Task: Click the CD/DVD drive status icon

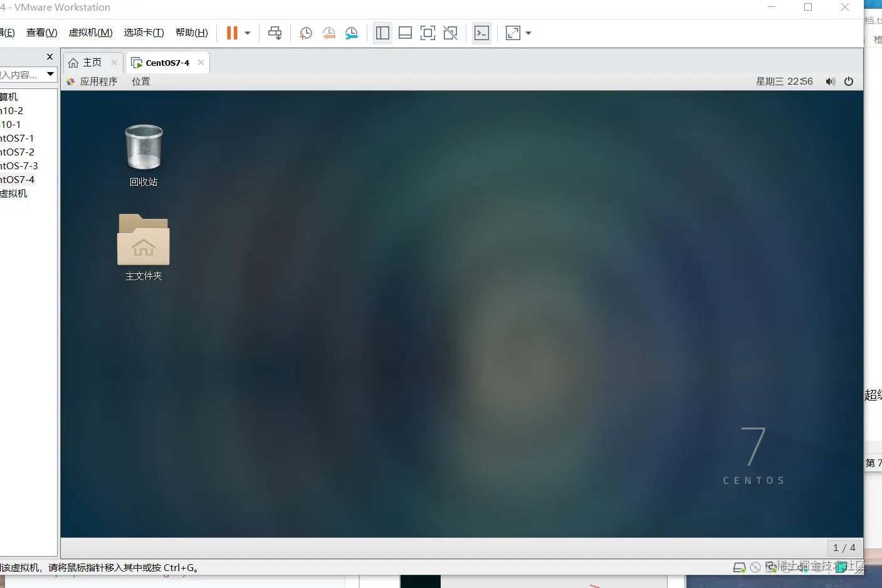Action: point(755,567)
